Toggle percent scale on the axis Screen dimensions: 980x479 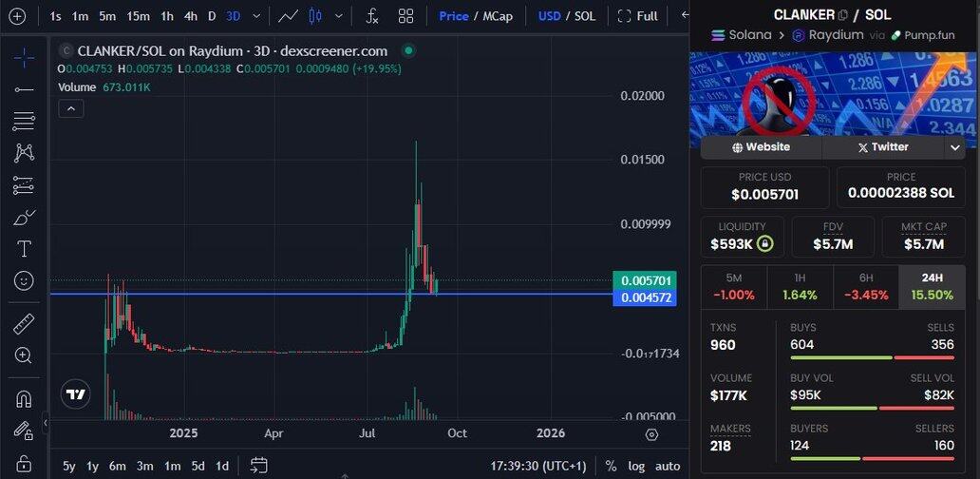pos(611,466)
